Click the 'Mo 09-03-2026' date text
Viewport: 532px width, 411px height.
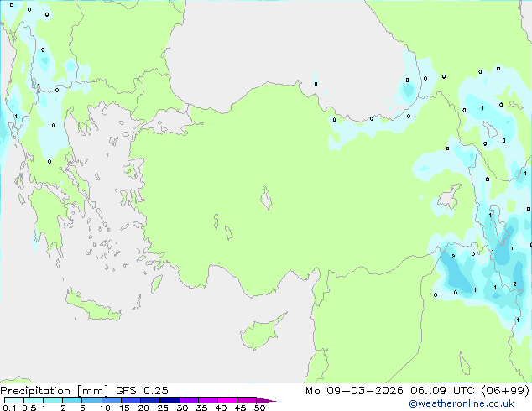354,391
